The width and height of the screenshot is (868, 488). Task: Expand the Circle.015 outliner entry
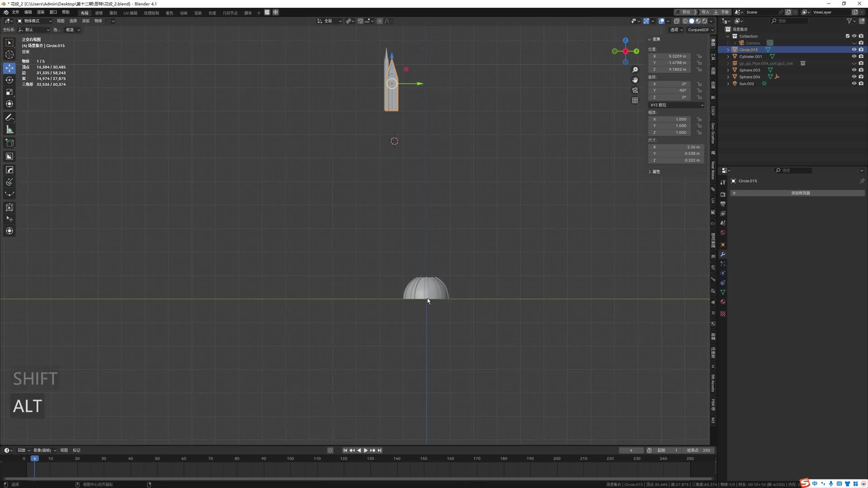pos(728,50)
